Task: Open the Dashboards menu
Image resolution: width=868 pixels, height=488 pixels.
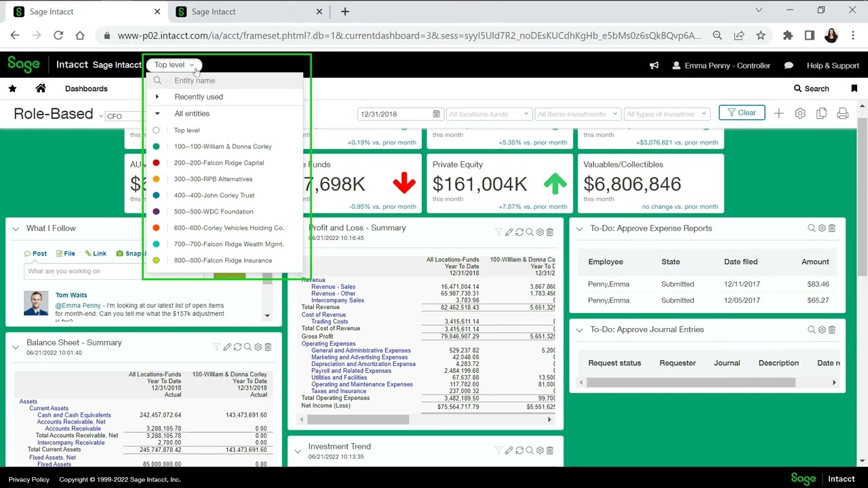Action: click(86, 89)
